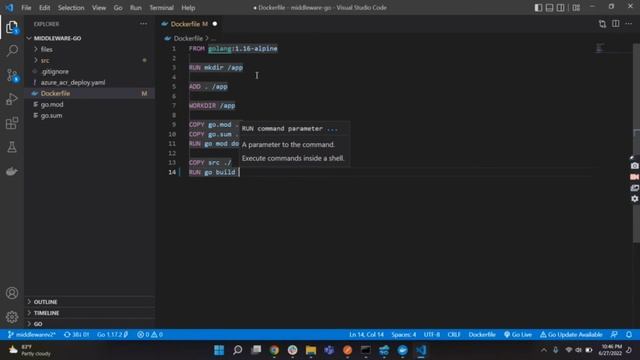Image resolution: width=640 pixels, height=360 pixels.
Task: Open the go.sum file
Action: click(x=51, y=116)
